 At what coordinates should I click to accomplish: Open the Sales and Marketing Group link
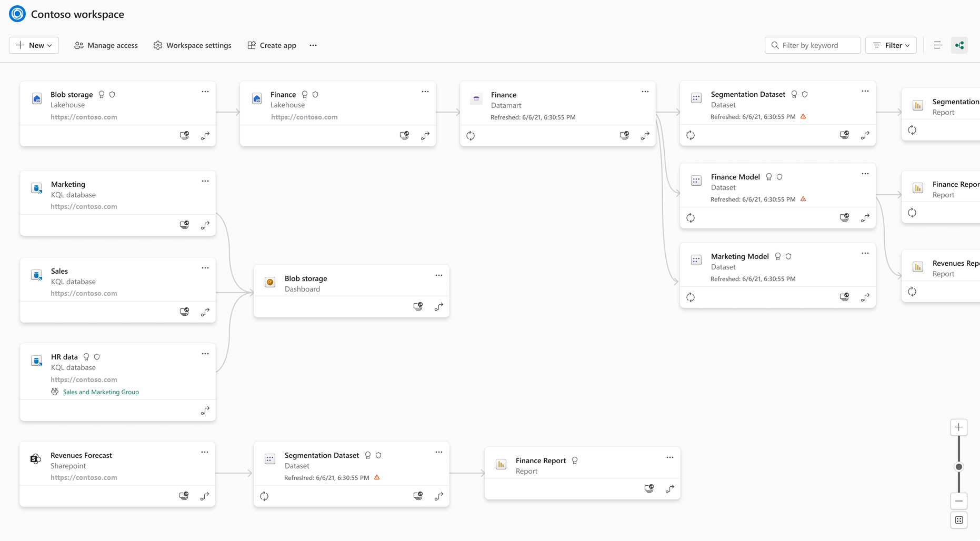[x=101, y=392]
